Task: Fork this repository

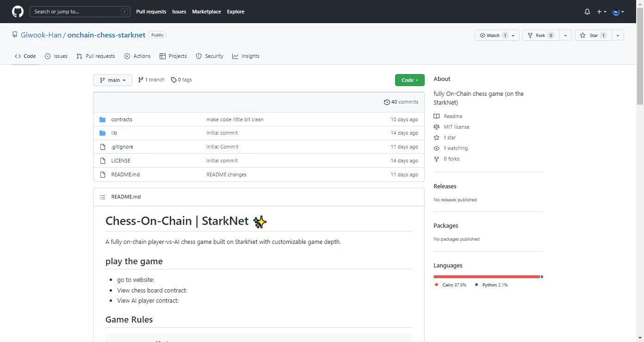Action: 541,36
